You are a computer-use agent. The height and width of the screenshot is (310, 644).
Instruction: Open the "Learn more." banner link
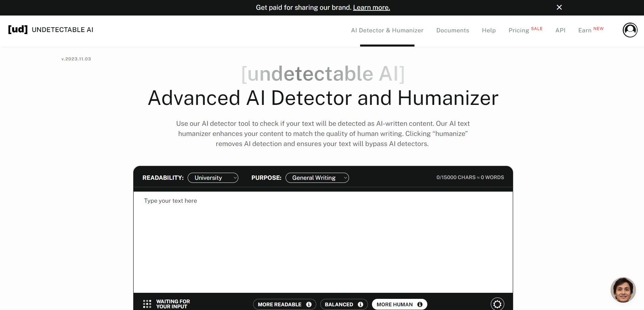(x=371, y=7)
